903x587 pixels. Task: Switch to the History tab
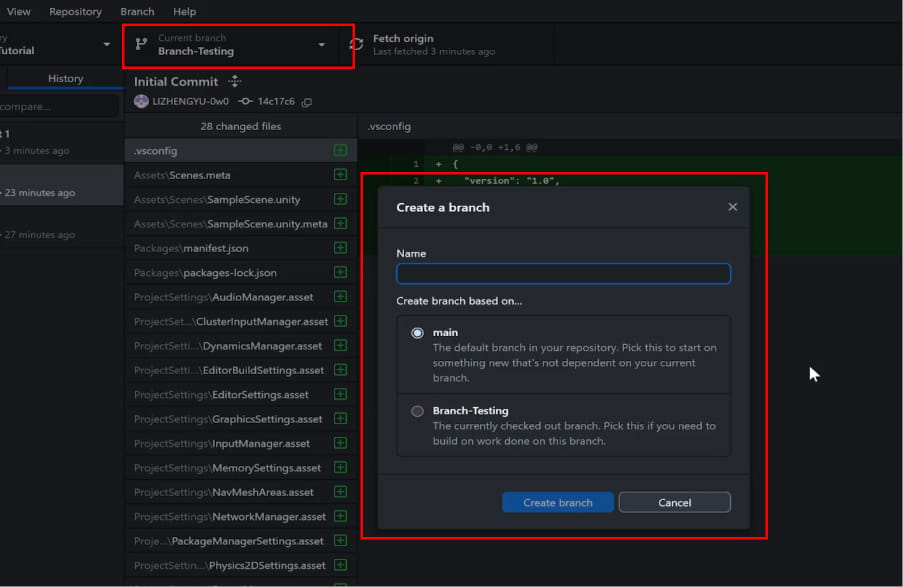click(65, 77)
